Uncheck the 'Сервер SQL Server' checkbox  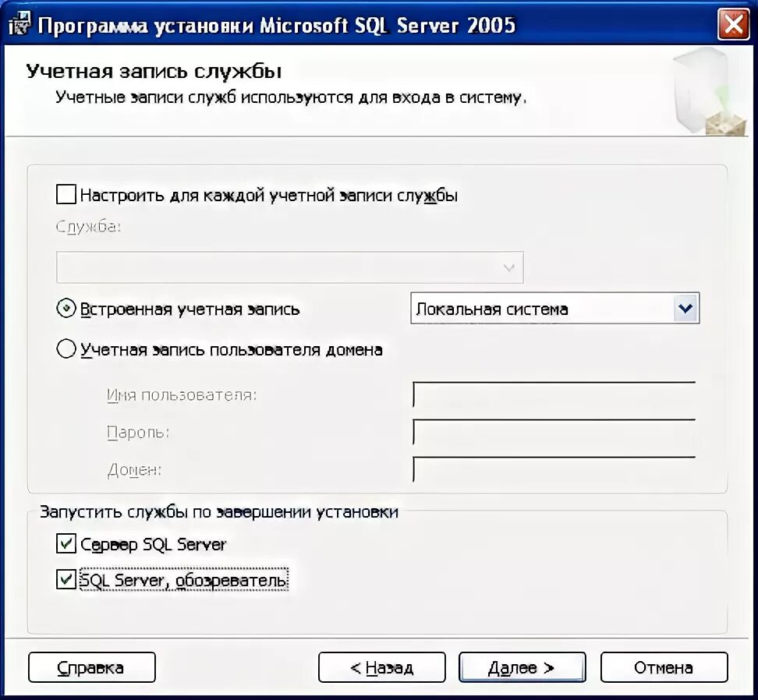66,543
